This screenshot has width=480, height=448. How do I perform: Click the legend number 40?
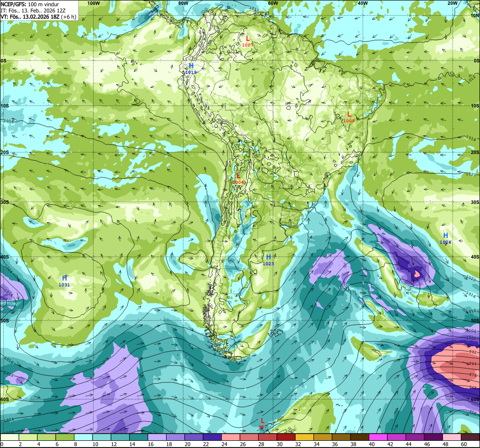tap(372, 444)
